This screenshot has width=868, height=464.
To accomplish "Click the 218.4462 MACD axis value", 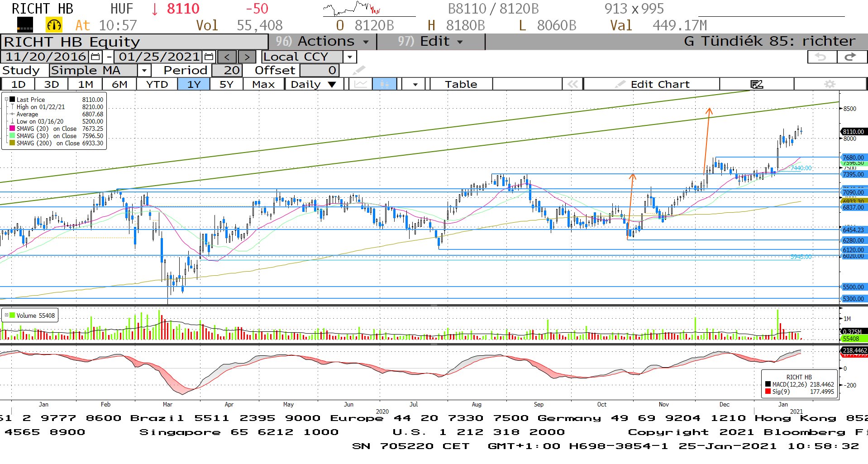I will [854, 350].
